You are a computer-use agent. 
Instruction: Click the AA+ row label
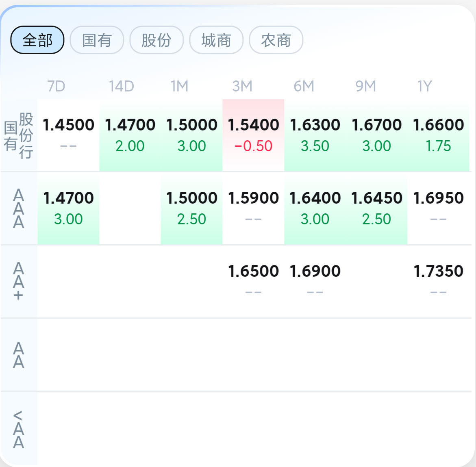(19, 281)
